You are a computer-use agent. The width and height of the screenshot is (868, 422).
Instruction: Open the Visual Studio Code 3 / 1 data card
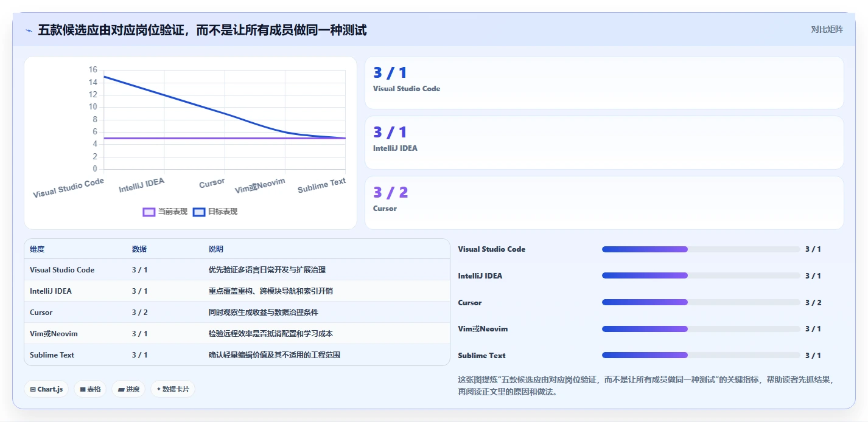click(604, 83)
